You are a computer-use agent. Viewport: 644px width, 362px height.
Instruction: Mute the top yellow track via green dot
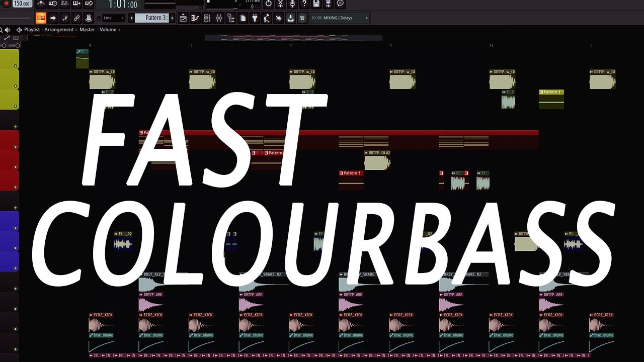(x=16, y=66)
